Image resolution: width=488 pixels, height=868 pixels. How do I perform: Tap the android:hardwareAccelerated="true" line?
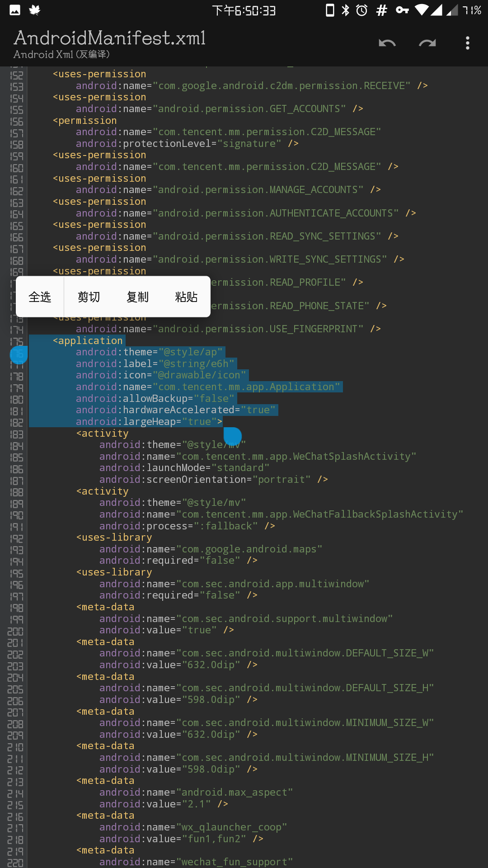(x=176, y=410)
